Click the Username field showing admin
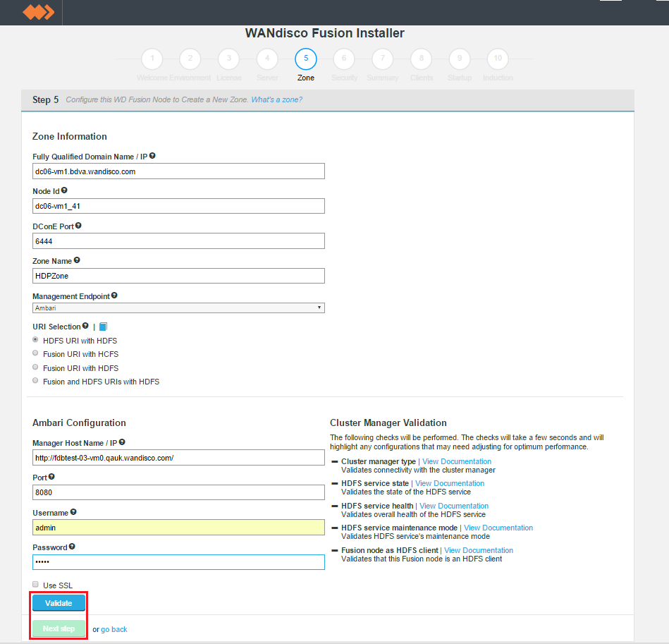669x644 pixels. coord(178,528)
